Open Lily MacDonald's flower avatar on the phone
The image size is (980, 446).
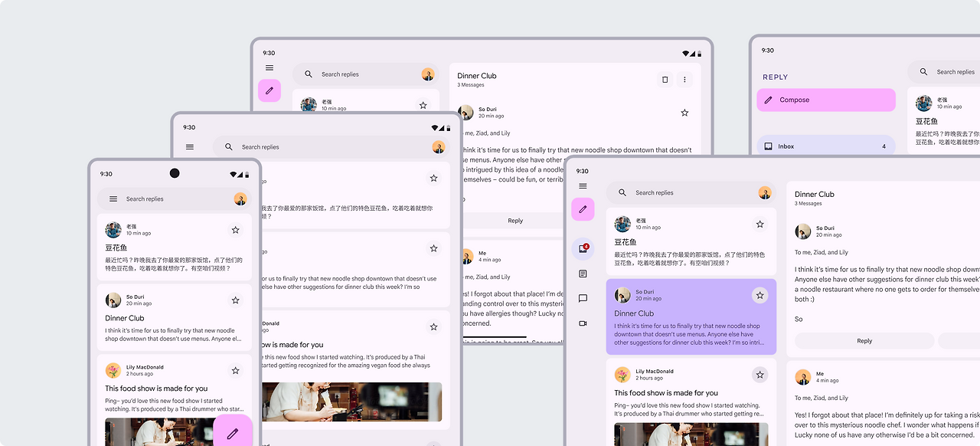pyautogui.click(x=113, y=371)
